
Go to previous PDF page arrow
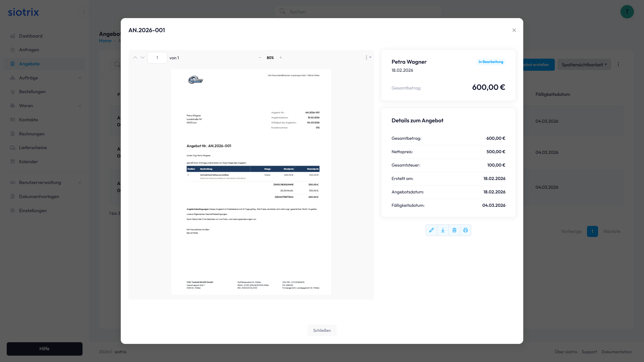tap(135, 58)
